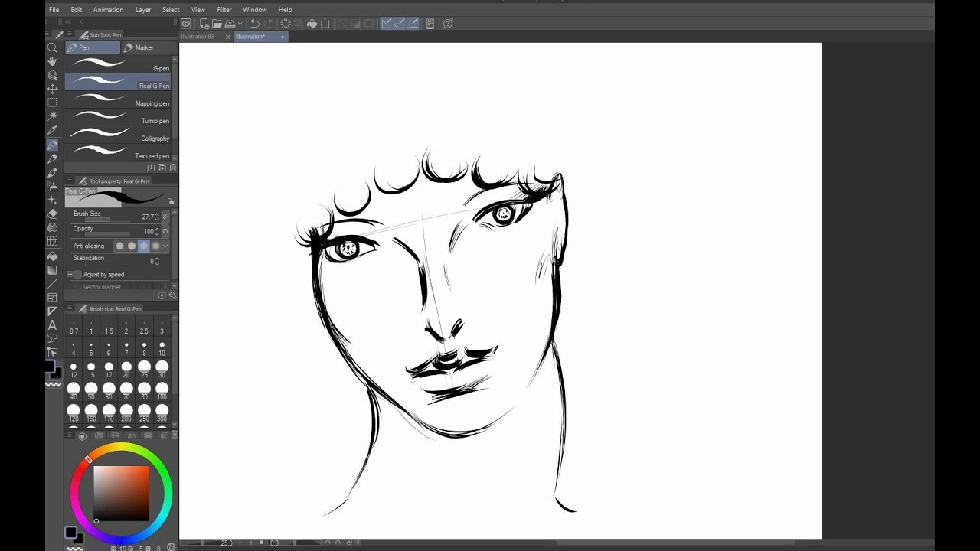Open Clip Studio support help icon
The image size is (980, 551).
447,24
